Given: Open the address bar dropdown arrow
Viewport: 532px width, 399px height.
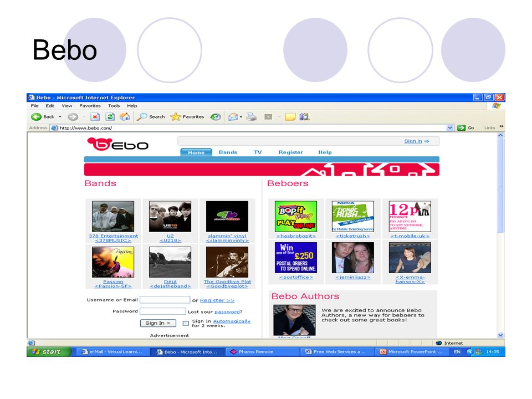Looking at the screenshot, I should pyautogui.click(x=450, y=128).
